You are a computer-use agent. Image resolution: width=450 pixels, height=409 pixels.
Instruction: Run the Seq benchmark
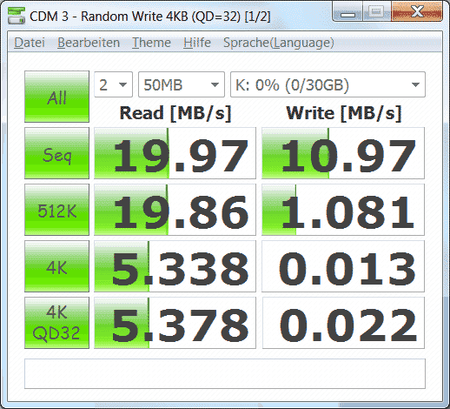coord(57,153)
